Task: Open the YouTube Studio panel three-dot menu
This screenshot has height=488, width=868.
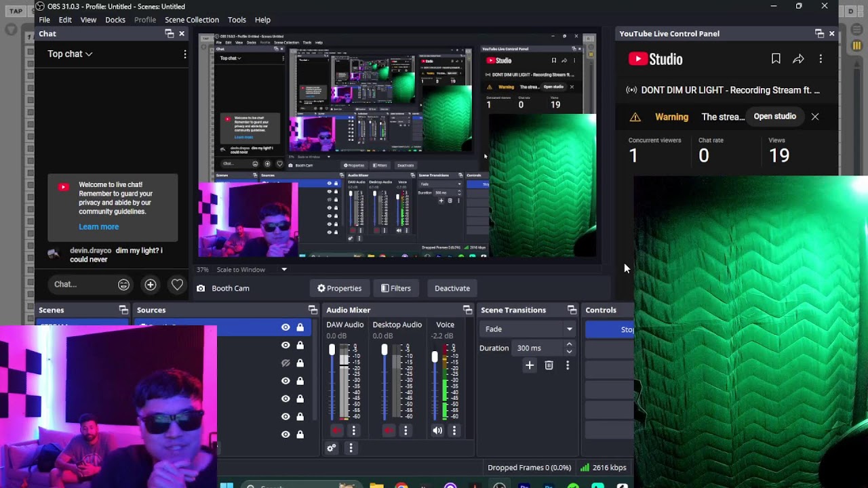Action: 821,59
